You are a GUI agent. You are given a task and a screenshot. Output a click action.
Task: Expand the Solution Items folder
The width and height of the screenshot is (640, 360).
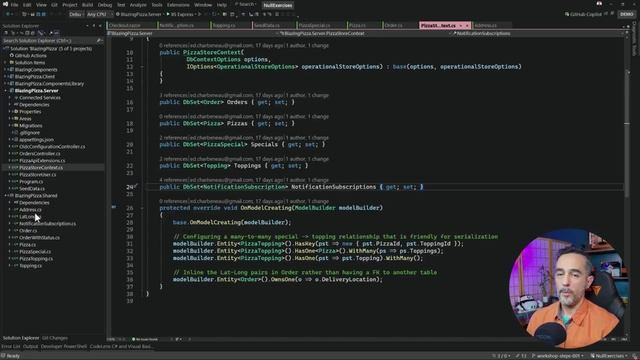click(5, 62)
